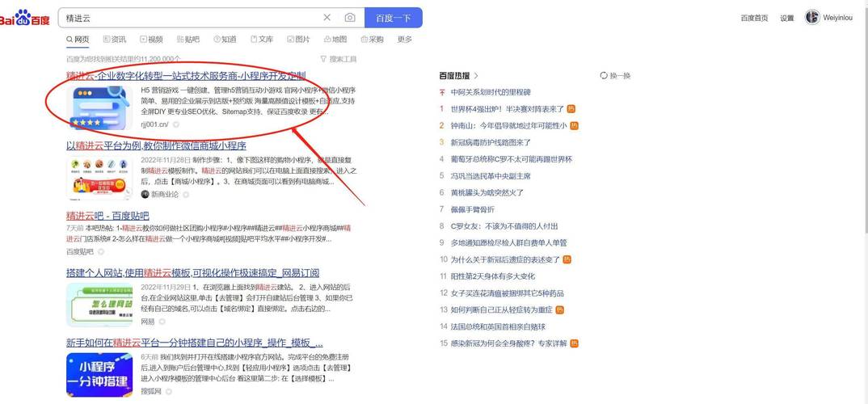Screen dimensions: 868x404
Task: Click the 热 badge beside 世界杯4强出炉
Action: click(571, 109)
